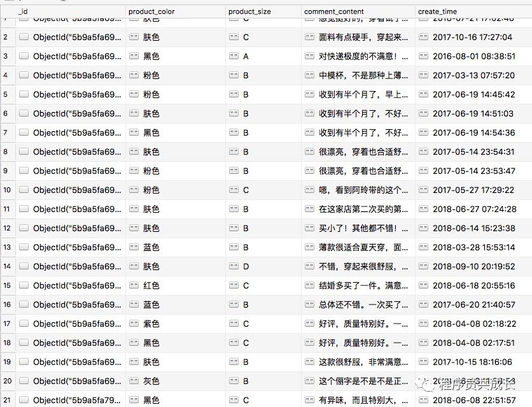The height and width of the screenshot is (407, 532).
Task: Click the ObjectId icon in row 13
Action: click(x=24, y=247)
